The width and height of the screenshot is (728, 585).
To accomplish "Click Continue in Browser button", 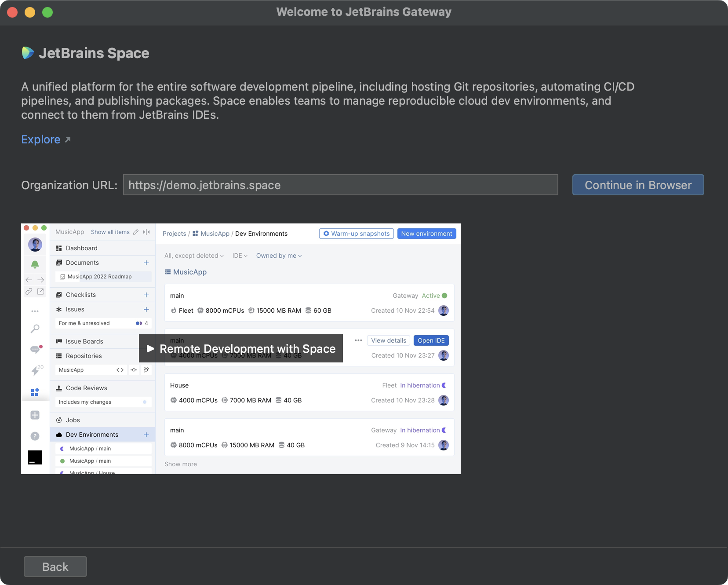I will [637, 185].
